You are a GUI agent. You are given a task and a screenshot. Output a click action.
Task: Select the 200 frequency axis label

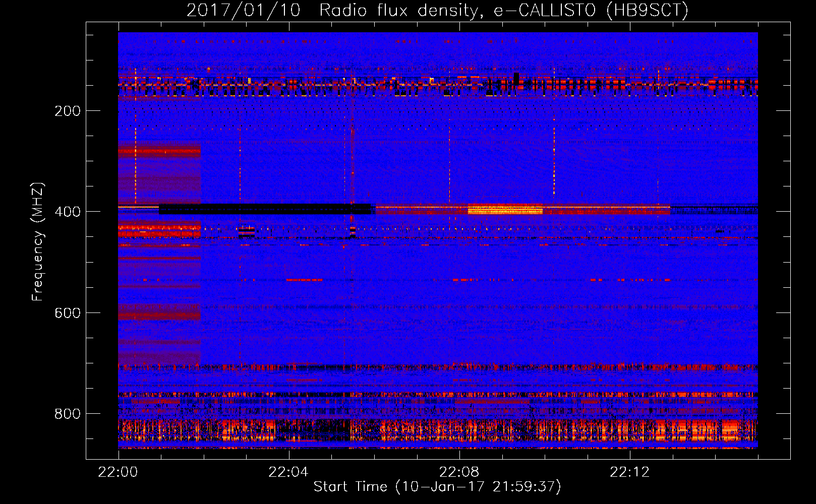68,111
